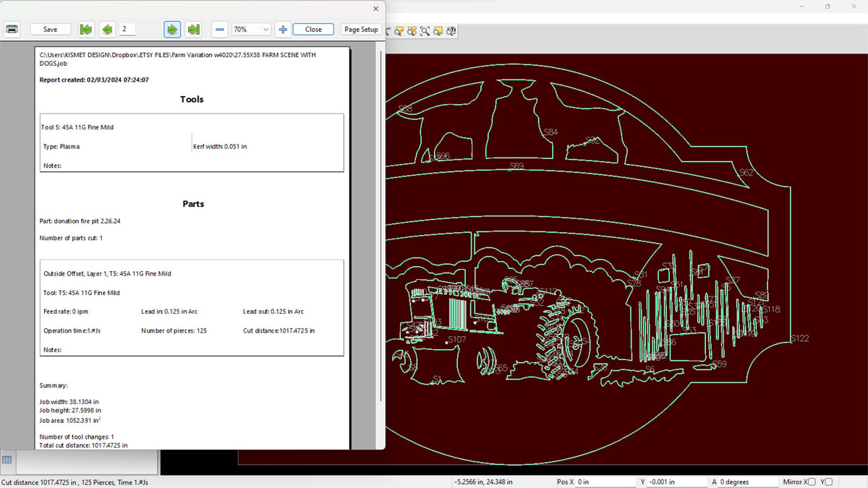Select the S122 label on the canvas
868x488 pixels.
[800, 338]
